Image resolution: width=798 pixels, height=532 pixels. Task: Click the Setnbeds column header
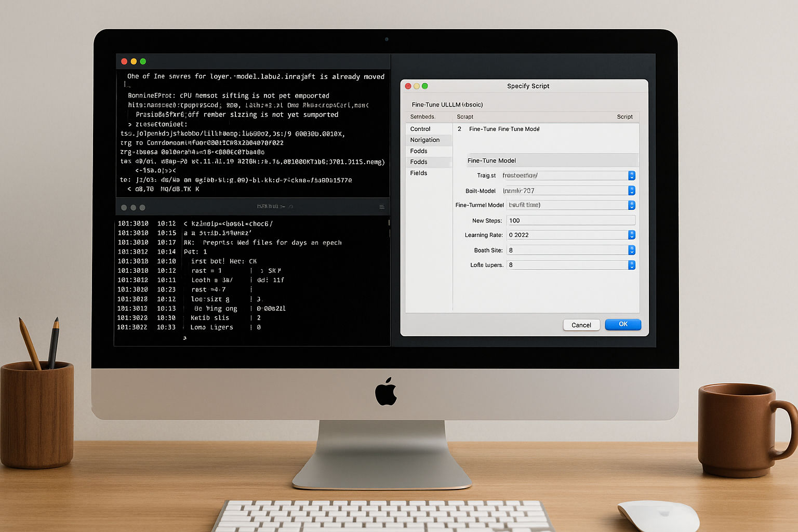tap(423, 116)
